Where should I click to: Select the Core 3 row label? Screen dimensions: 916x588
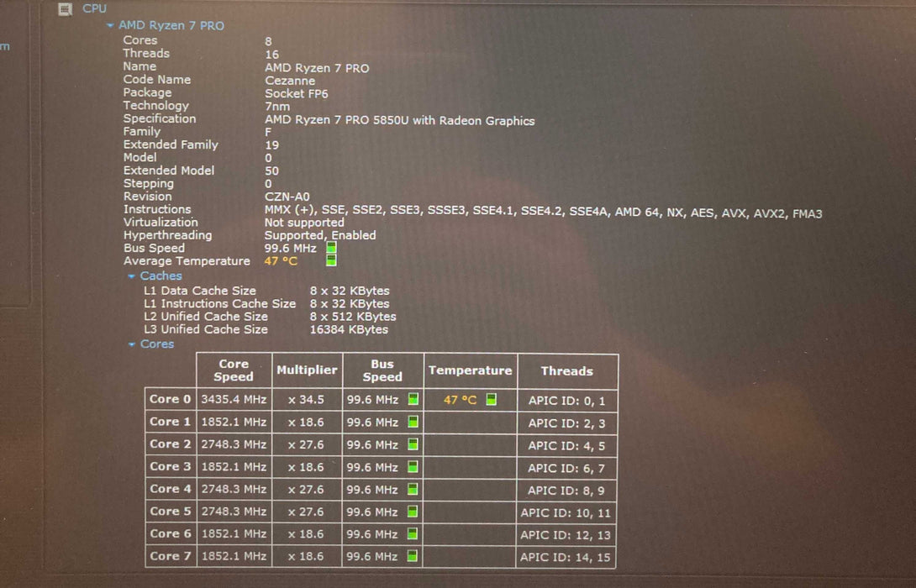coord(170,466)
